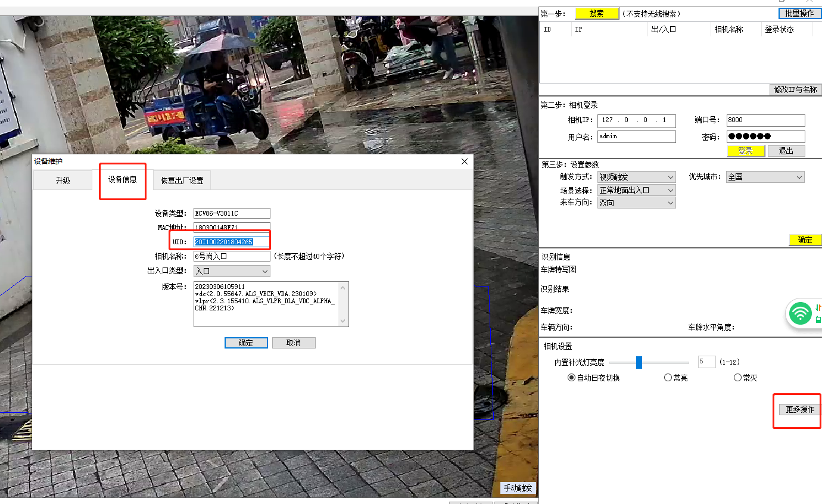Open the 恢复出厂设置 tab

tap(182, 181)
